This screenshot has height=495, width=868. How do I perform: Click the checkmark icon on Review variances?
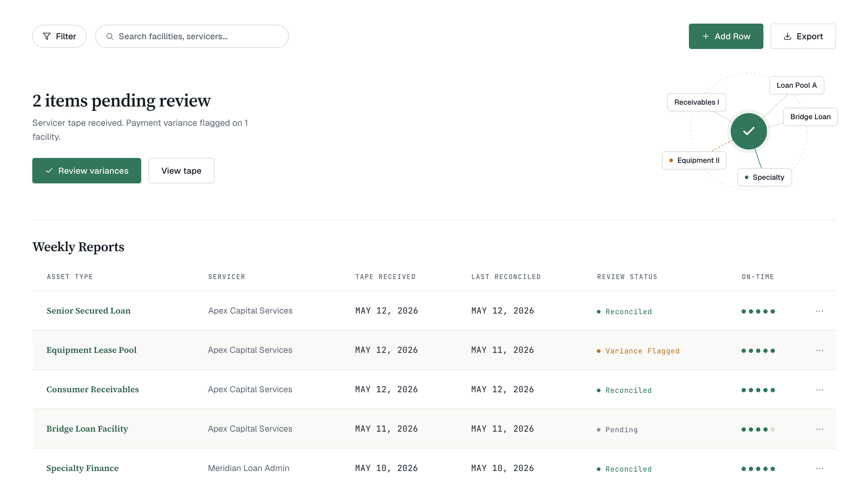[x=49, y=170]
